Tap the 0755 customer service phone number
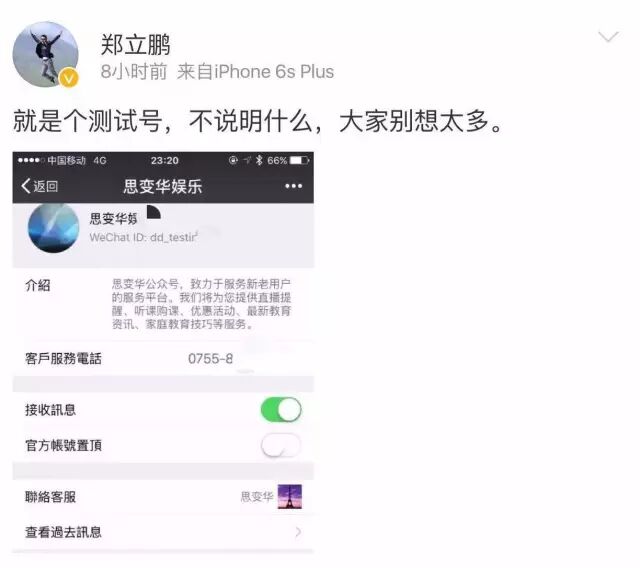The image size is (640, 568). pos(211,359)
